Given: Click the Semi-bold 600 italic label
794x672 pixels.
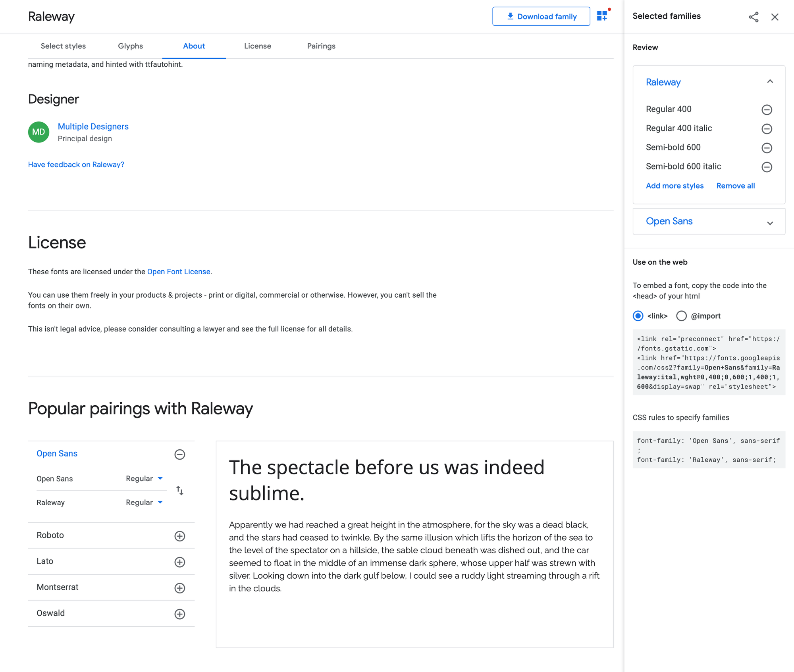Looking at the screenshot, I should coord(683,166).
